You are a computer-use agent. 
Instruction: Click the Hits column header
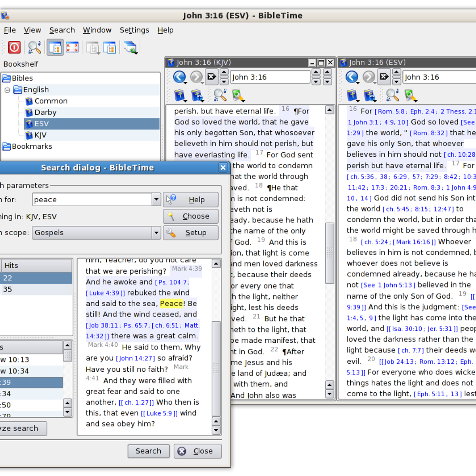point(36,265)
